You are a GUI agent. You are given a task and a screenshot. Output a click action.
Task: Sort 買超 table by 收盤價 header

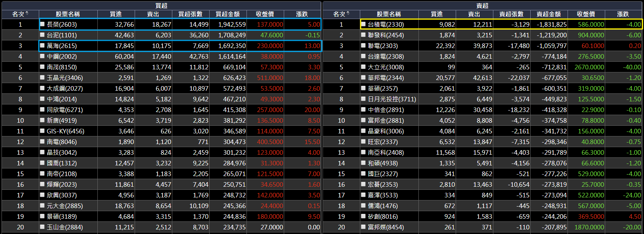click(265, 14)
